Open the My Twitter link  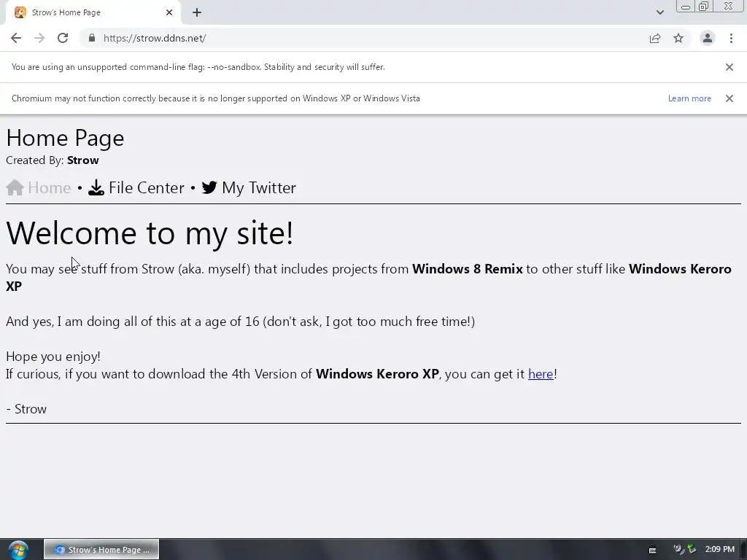[x=259, y=187]
